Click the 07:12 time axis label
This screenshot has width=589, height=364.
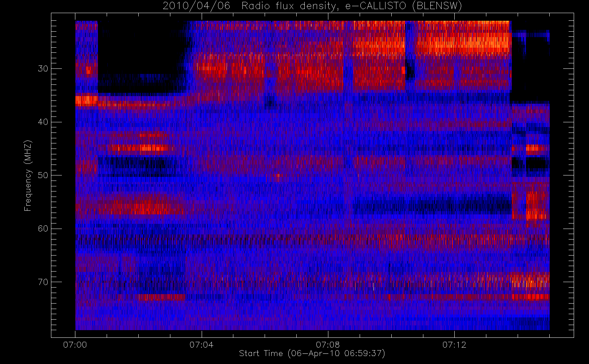454,345
